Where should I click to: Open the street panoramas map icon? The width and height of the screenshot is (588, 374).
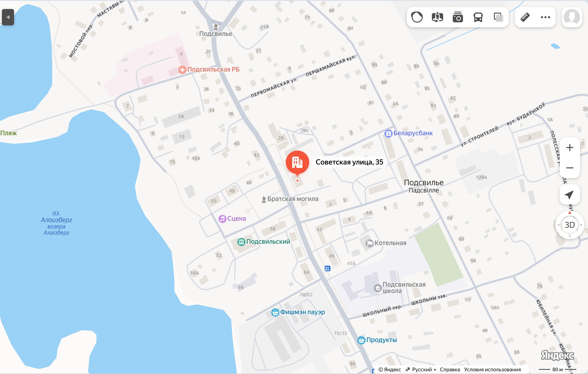pyautogui.click(x=437, y=17)
